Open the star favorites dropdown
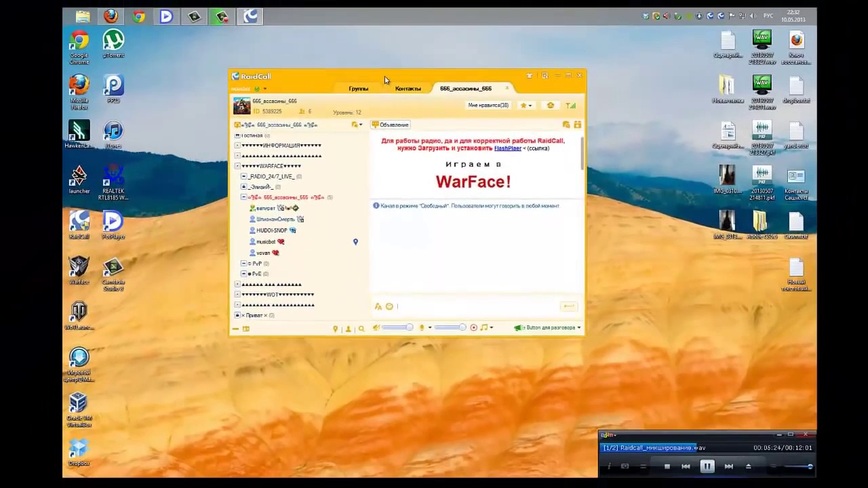The width and height of the screenshot is (868, 488). point(526,105)
